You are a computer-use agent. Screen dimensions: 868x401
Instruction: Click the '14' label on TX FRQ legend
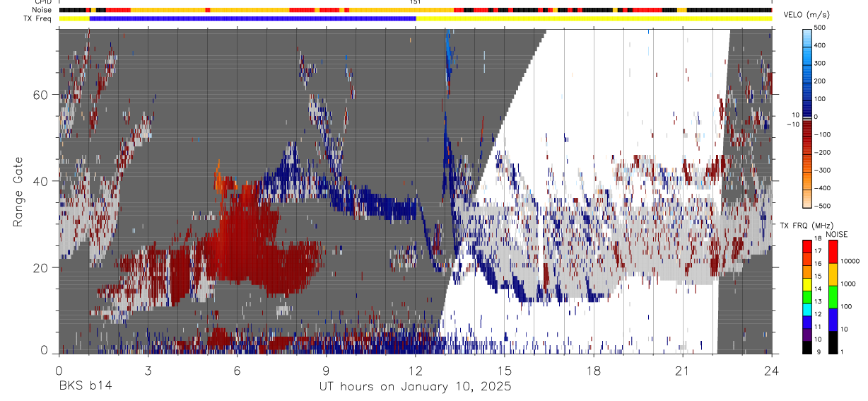click(x=818, y=289)
